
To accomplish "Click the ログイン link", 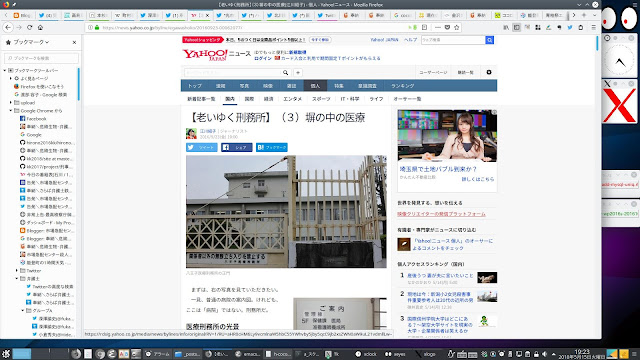I will 263,58.
